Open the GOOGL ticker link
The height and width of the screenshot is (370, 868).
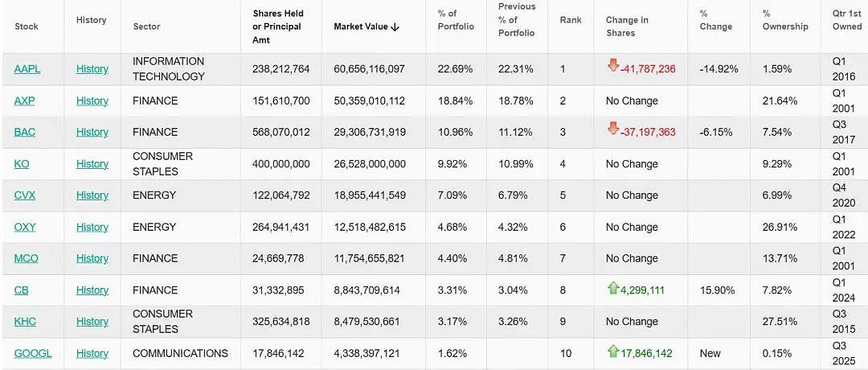click(33, 353)
